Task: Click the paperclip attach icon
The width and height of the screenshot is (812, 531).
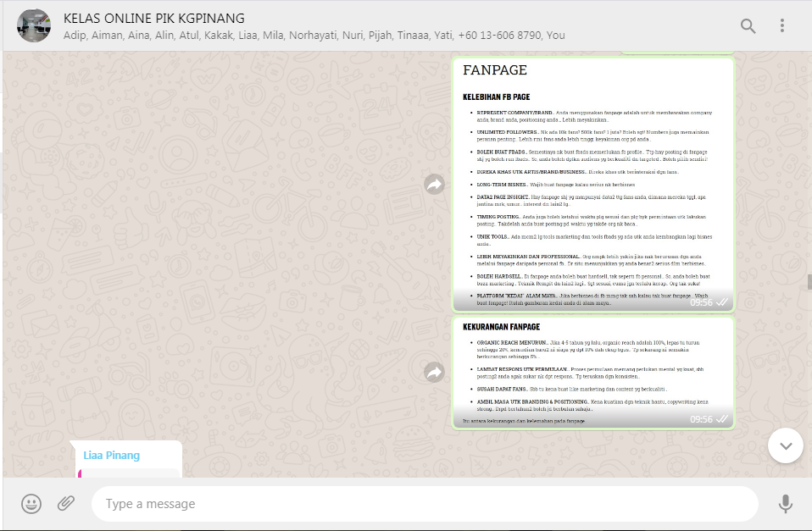Action: click(x=66, y=504)
